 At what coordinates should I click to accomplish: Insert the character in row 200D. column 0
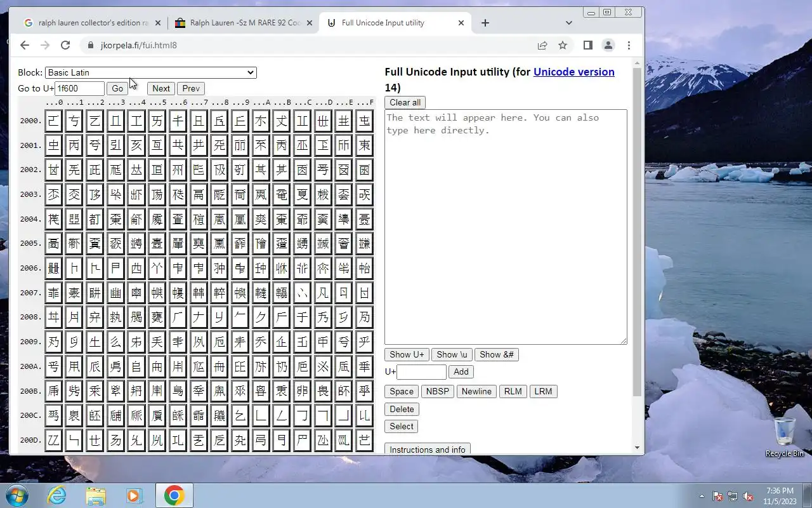(53, 440)
